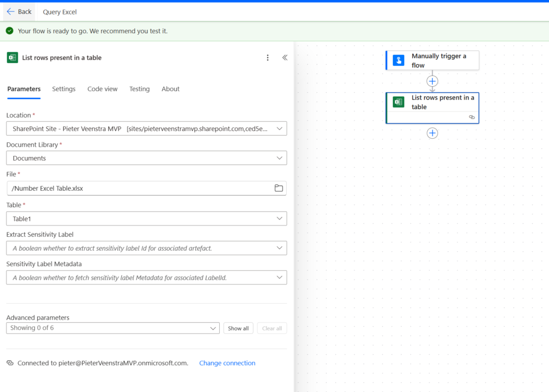Image resolution: width=549 pixels, height=392 pixels.
Task: Click the 'Location' field label
Action: tap(19, 115)
